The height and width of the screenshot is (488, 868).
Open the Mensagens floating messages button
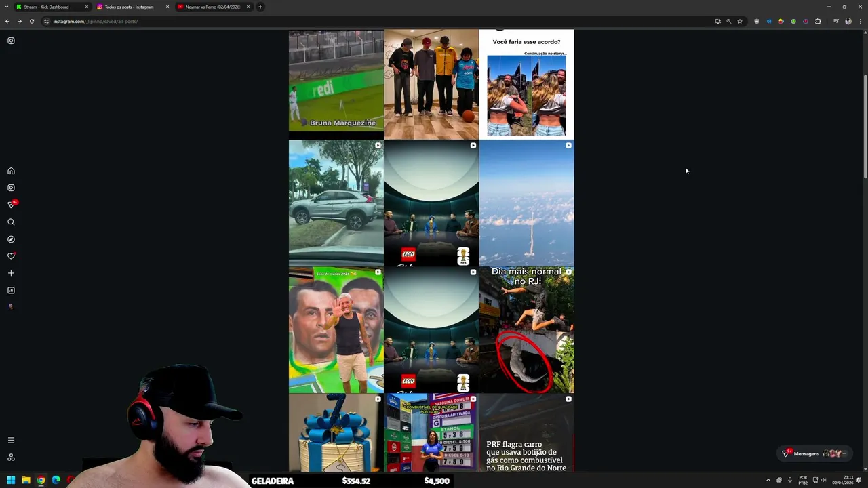click(813, 453)
